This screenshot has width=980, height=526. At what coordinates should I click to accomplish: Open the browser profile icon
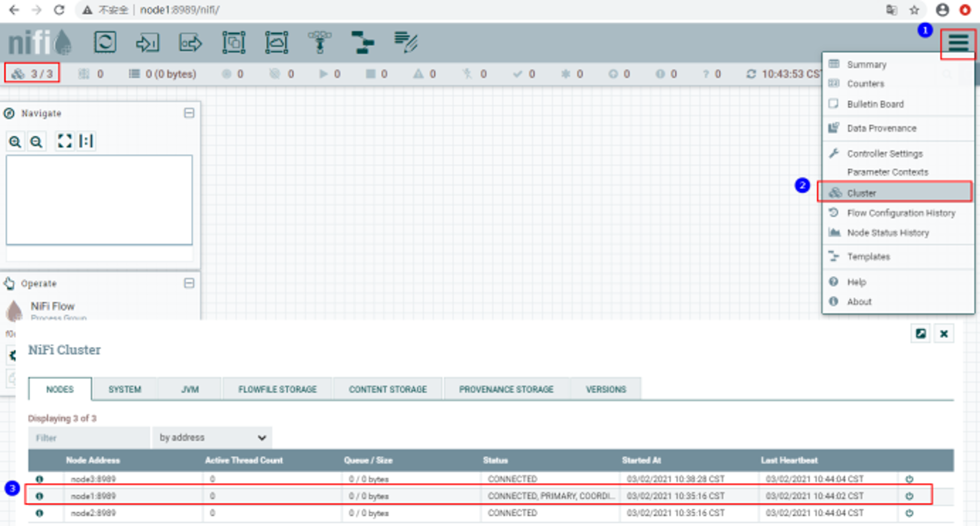pos(942,10)
